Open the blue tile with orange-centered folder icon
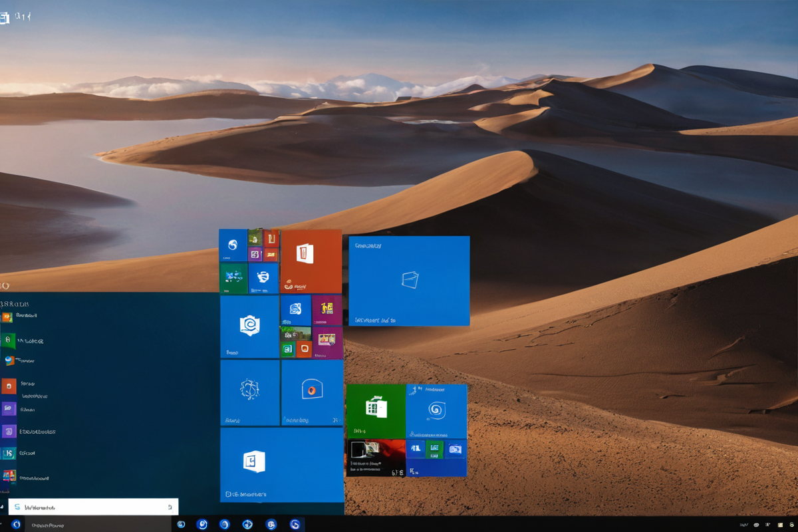 pyautogui.click(x=312, y=392)
